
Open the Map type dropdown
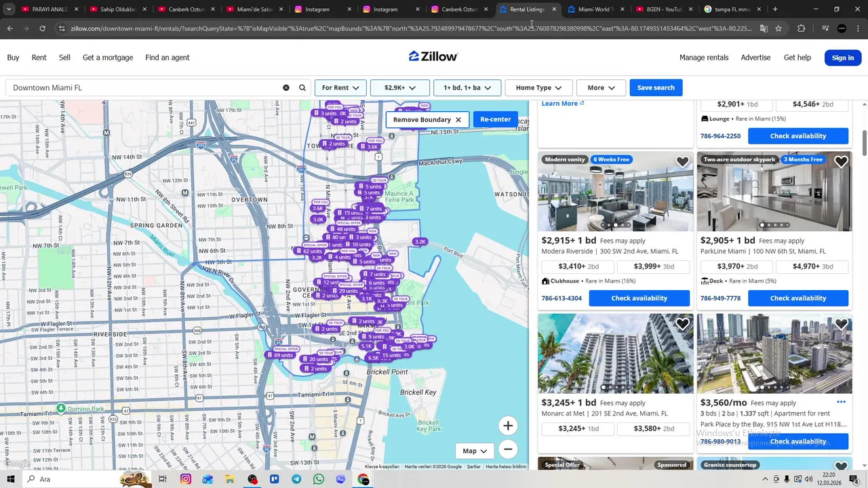[x=475, y=451]
